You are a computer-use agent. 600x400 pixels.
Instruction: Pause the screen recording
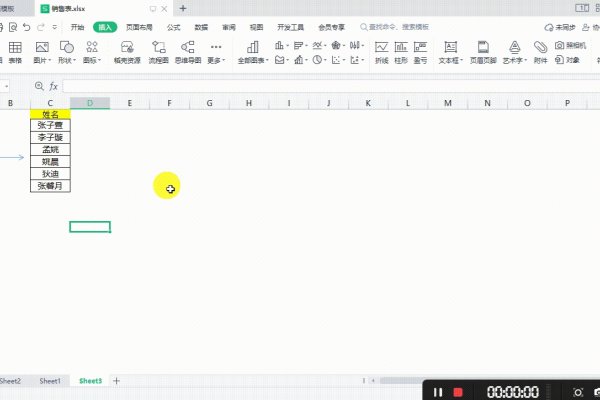438,392
